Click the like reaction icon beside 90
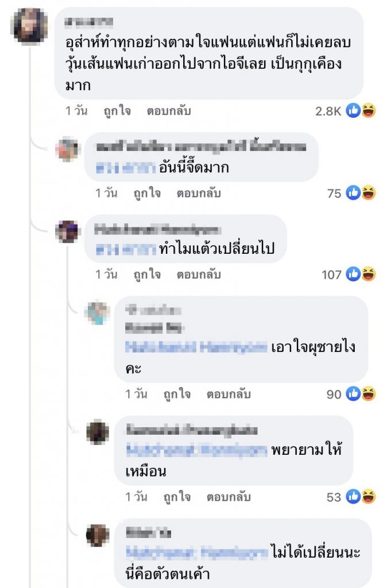 pyautogui.click(x=353, y=394)
